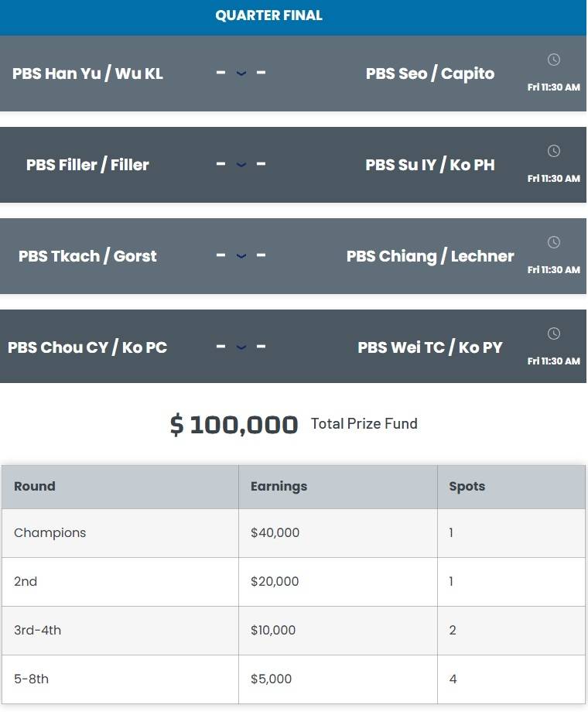Click clock icon for Filler / Filler match
This screenshot has height=715, width=588.
point(553,151)
